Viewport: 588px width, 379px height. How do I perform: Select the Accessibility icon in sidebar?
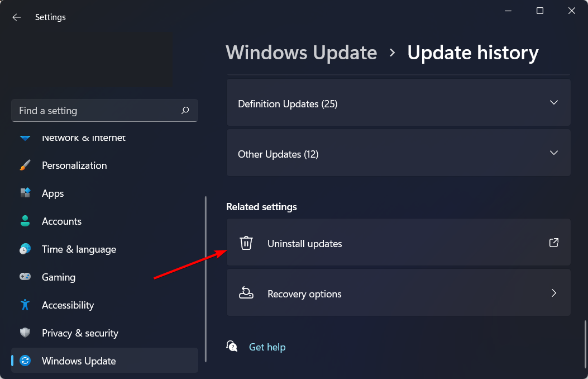pyautogui.click(x=25, y=305)
